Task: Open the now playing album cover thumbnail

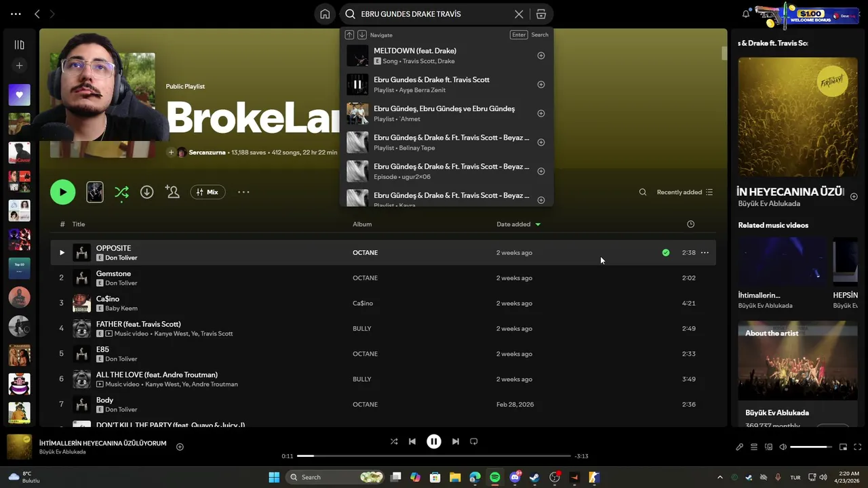Action: click(x=19, y=447)
